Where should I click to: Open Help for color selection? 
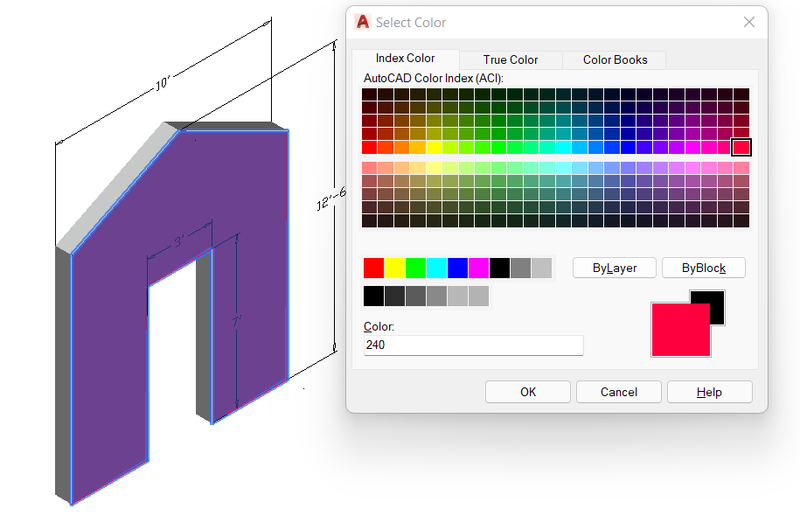[709, 391]
